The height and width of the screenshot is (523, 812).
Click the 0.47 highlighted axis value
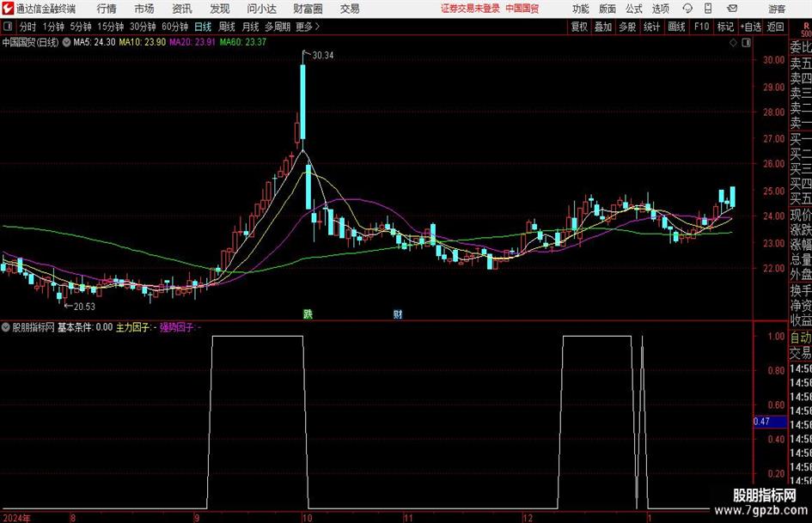(770, 422)
